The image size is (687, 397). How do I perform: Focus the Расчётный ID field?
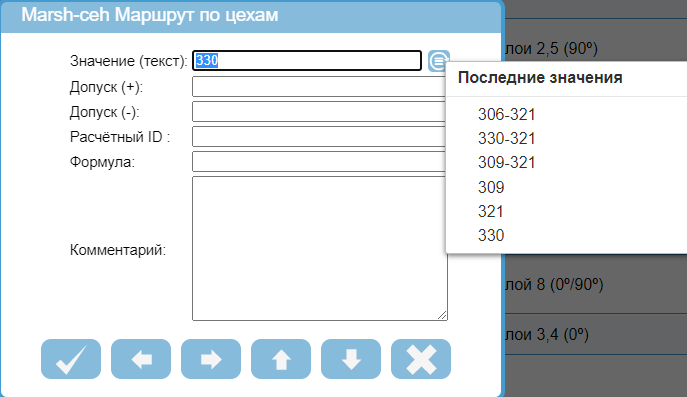point(319,137)
